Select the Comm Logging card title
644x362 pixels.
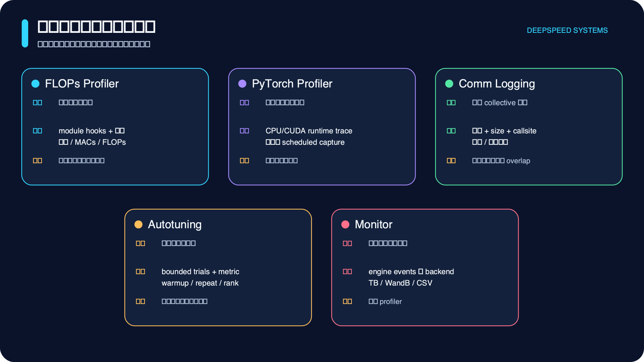point(497,84)
